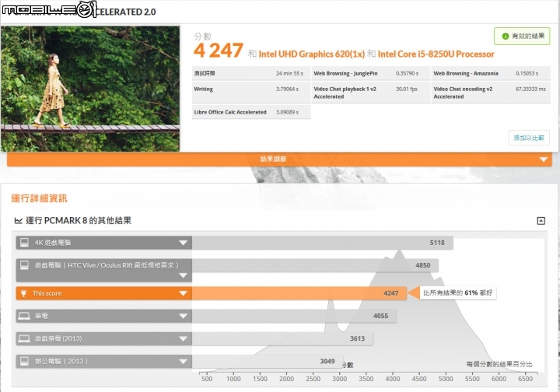Click the Web Browsing - Amazonia result cell
The width and height of the screenshot is (560, 392).
[491, 73]
